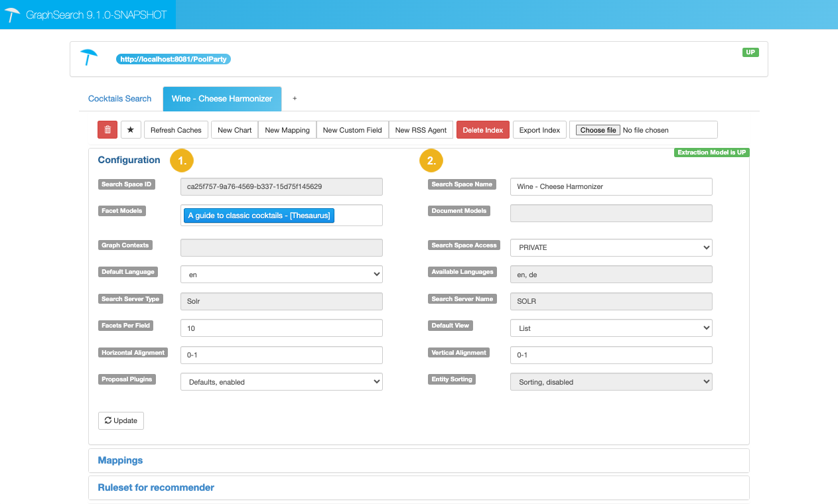The width and height of the screenshot is (838, 504).
Task: Open Default View dropdown
Action: [x=611, y=328]
